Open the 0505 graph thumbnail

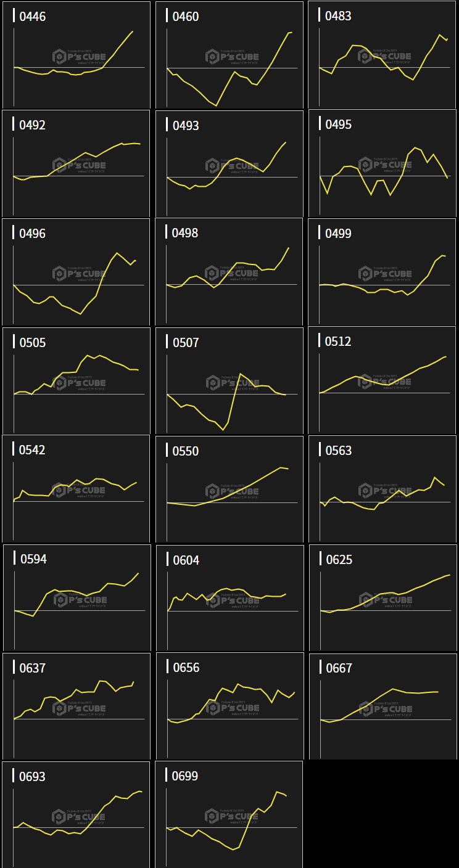click(76, 380)
